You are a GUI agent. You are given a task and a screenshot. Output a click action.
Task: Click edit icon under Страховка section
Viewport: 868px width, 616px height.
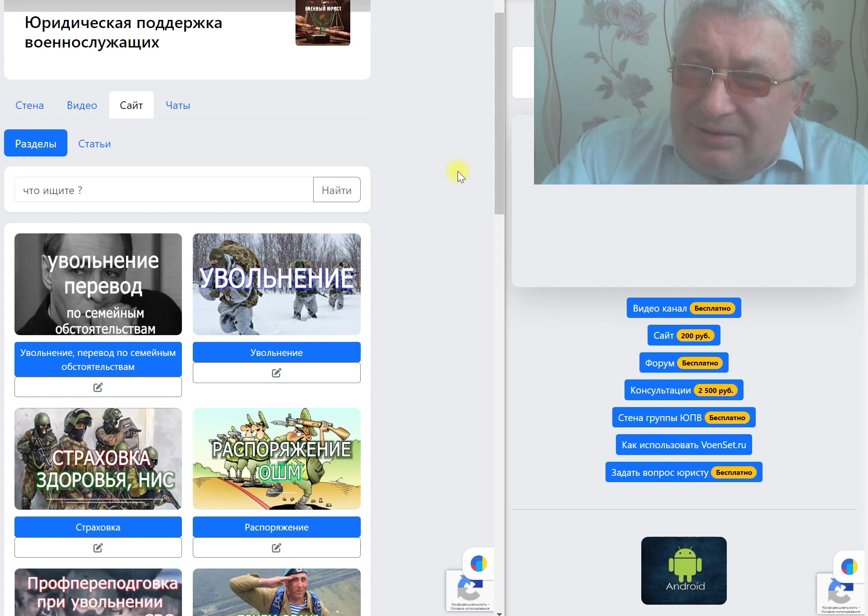coord(98,548)
